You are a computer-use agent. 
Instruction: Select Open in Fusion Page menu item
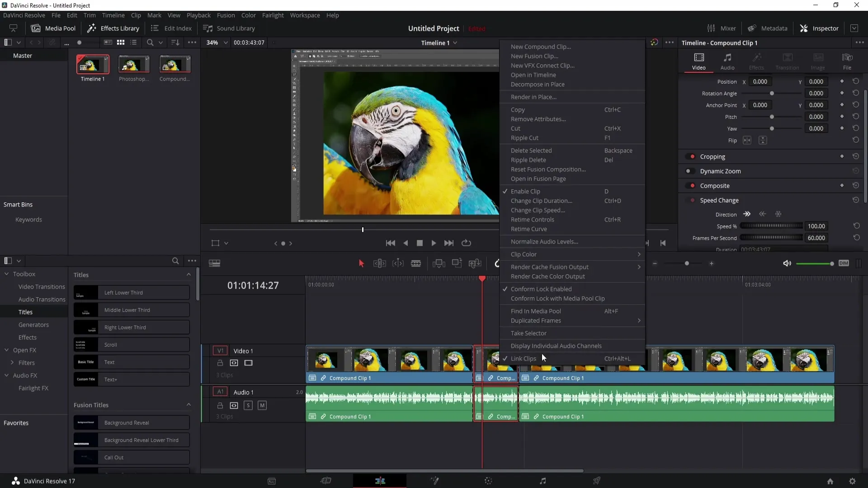(x=538, y=178)
